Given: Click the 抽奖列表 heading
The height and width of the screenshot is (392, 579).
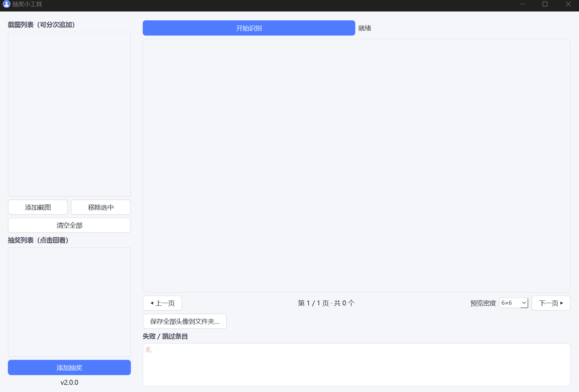Looking at the screenshot, I should [x=38, y=240].
